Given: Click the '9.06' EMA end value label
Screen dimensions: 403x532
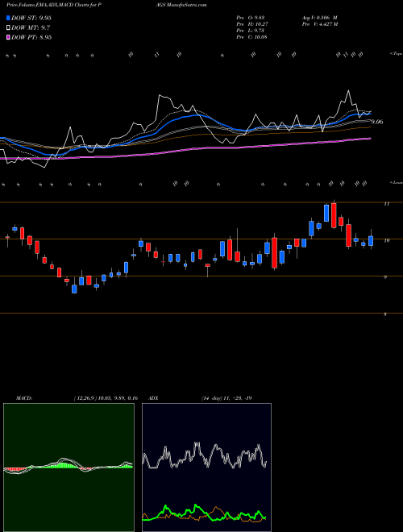Looking at the screenshot, I should pos(377,122).
